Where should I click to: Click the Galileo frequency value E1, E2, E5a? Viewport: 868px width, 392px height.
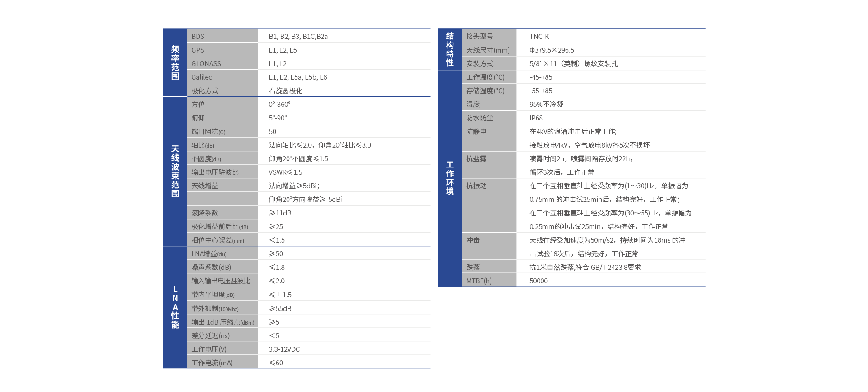297,77
